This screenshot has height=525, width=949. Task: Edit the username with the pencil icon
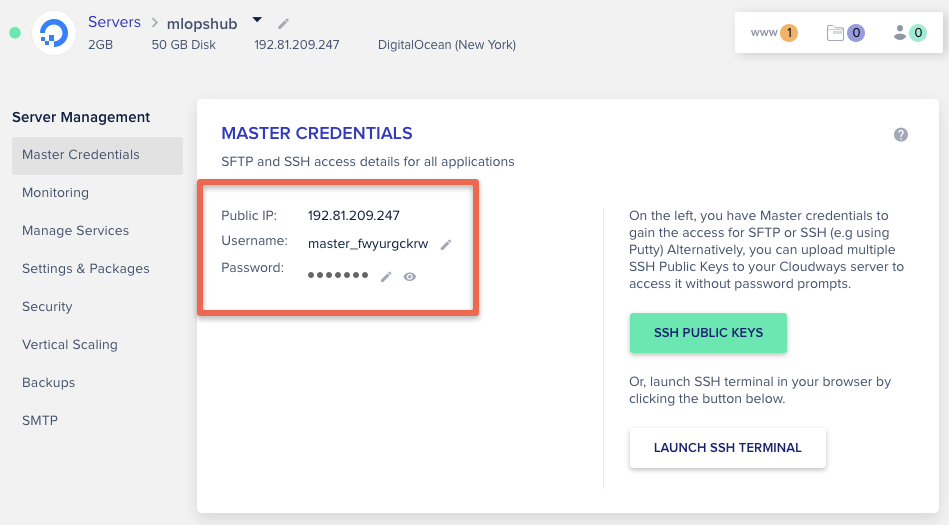click(446, 245)
